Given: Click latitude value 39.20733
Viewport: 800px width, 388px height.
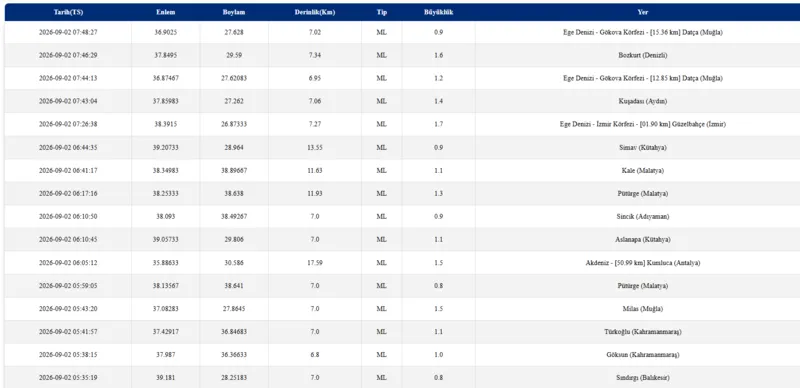Looking at the screenshot, I should [166, 148].
